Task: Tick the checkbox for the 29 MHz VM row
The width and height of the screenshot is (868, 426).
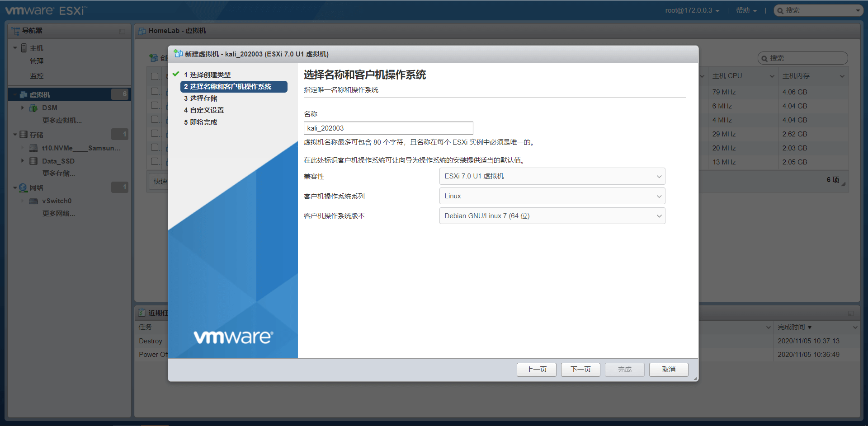Action: coord(155,133)
